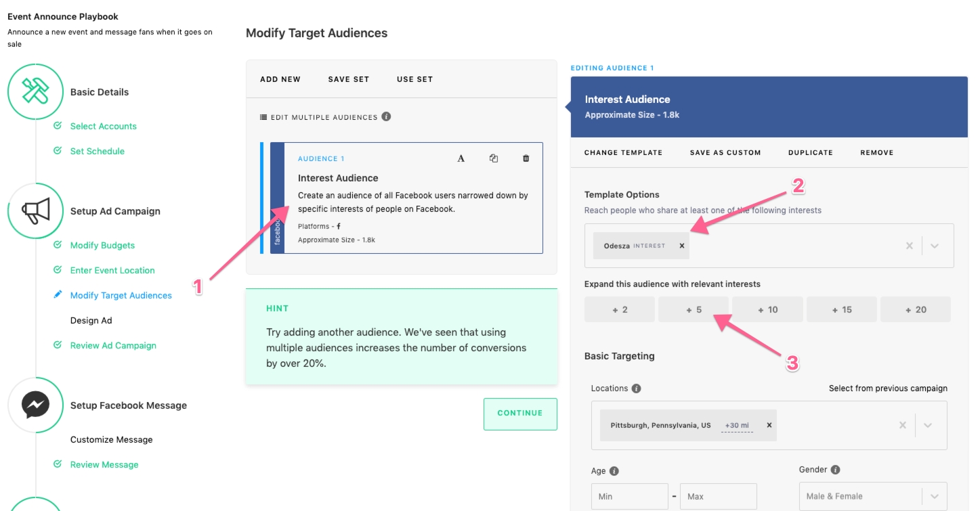Click check icon beside Enter Event Location
The image size is (980, 511).
click(x=58, y=270)
